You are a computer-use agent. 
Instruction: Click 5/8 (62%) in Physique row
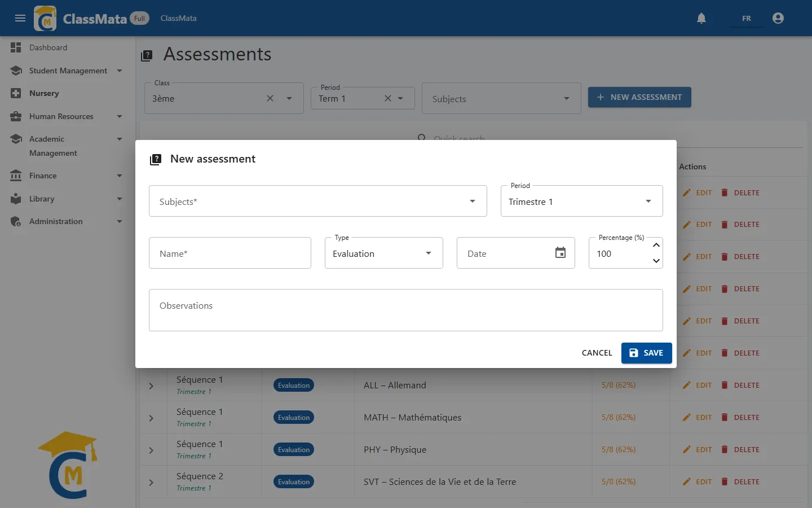[x=619, y=449]
